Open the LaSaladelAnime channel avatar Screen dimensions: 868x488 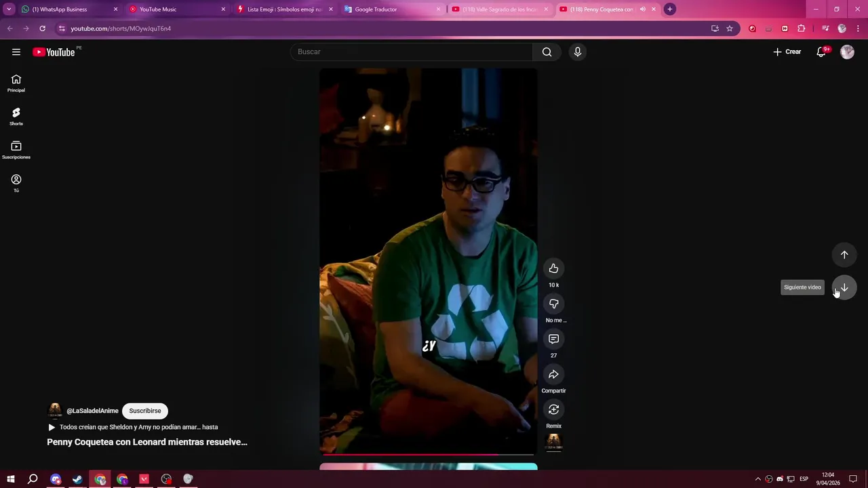55,411
